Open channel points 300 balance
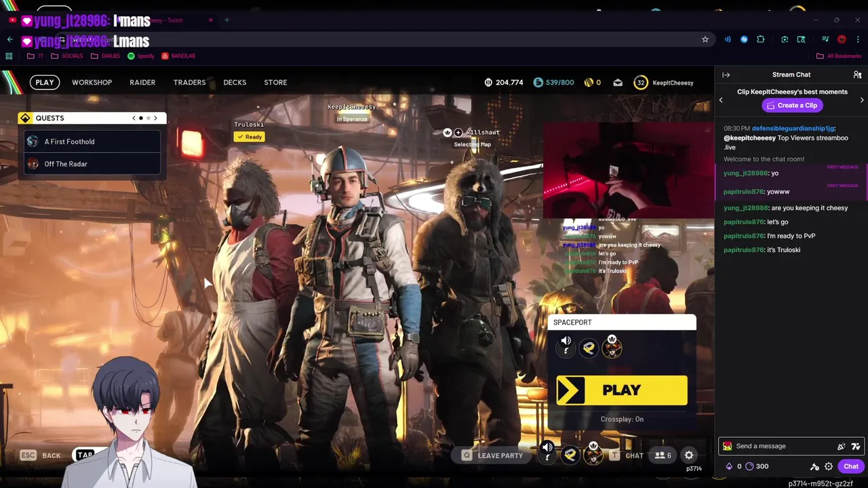868x488 pixels. click(x=757, y=466)
